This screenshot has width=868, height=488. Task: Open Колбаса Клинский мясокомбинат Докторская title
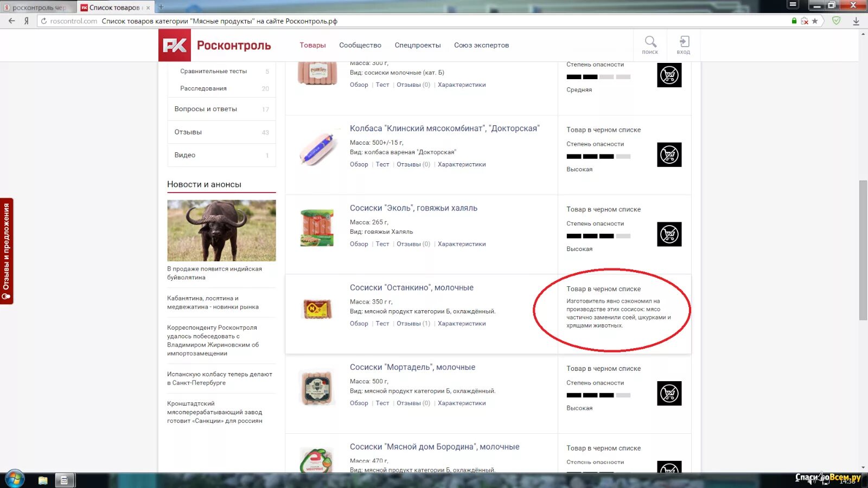coord(444,129)
